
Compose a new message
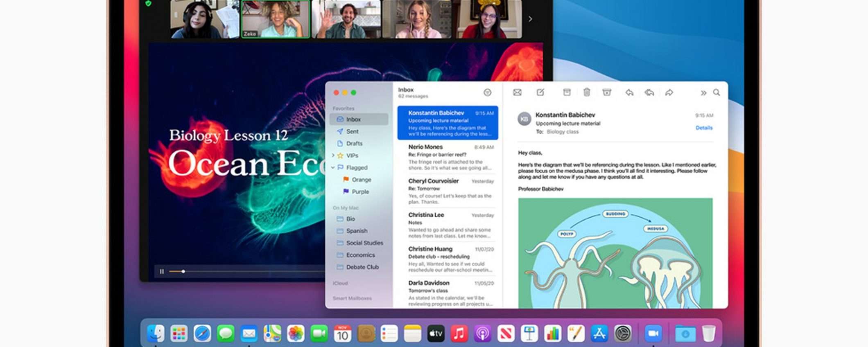tap(540, 92)
